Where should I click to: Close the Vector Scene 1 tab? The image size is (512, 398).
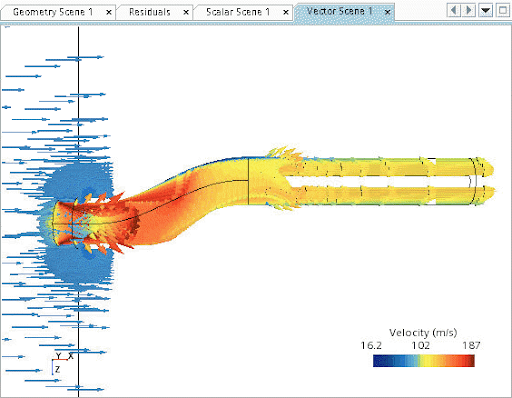(x=387, y=13)
